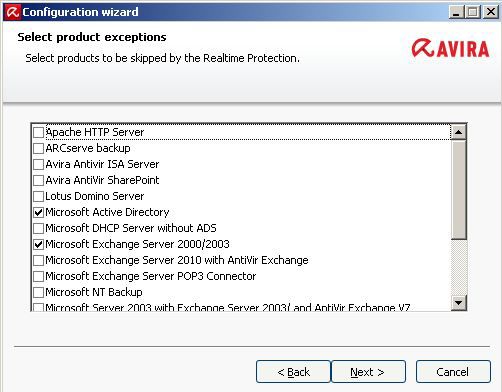The width and height of the screenshot is (502, 392).
Task: Maximize the Configuration wizard window
Action: 472,12
